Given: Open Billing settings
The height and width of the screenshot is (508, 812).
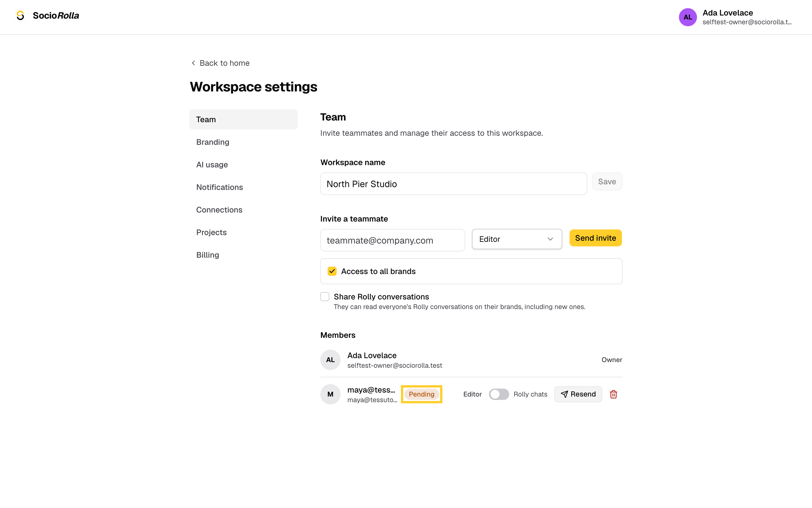Looking at the screenshot, I should point(243,255).
